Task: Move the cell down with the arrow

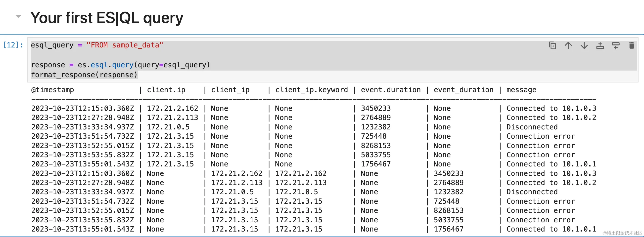Action: (x=584, y=46)
